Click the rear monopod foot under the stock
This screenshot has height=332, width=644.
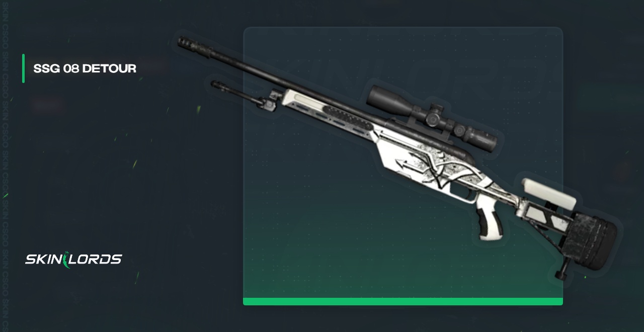pos(561,267)
